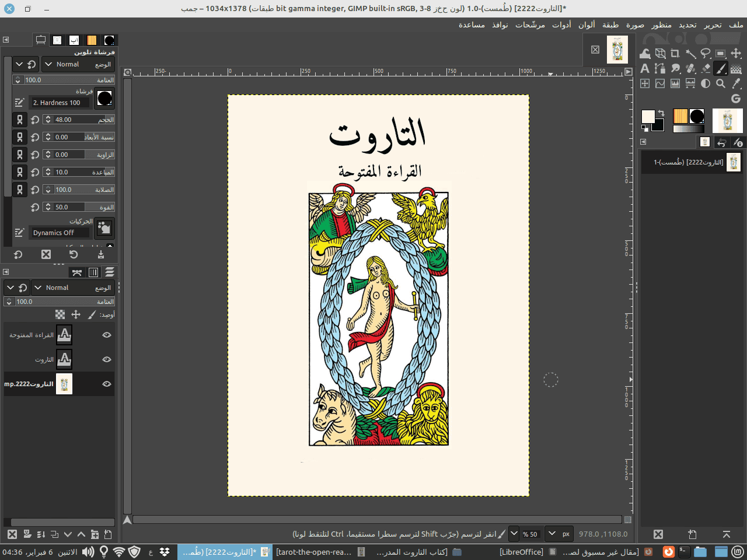
Task: Select the Text tool
Action: click(x=645, y=68)
